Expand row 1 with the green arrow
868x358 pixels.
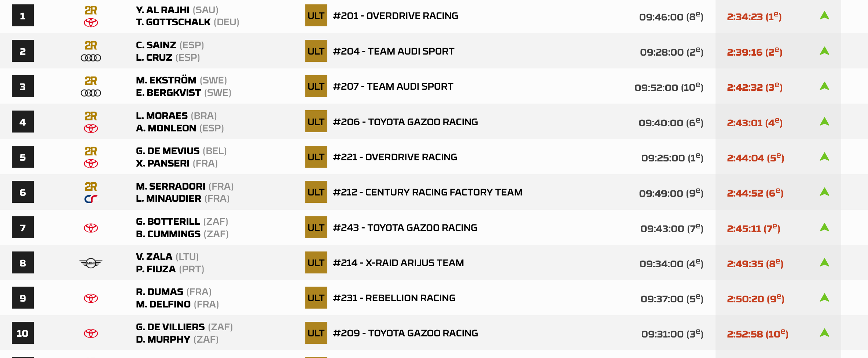824,16
